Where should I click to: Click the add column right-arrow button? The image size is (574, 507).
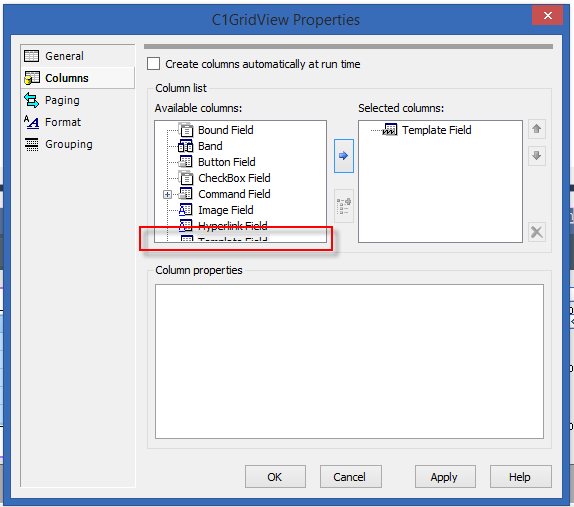[x=344, y=156]
